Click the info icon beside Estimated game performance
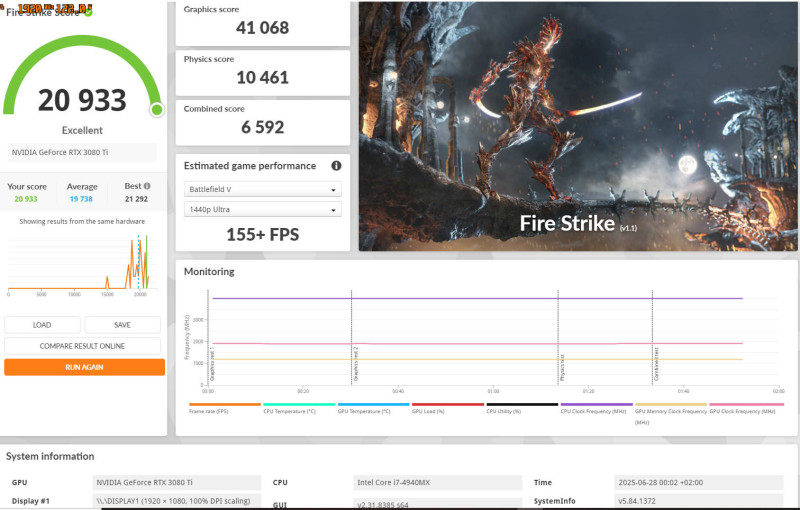The height and width of the screenshot is (510, 800). click(336, 166)
